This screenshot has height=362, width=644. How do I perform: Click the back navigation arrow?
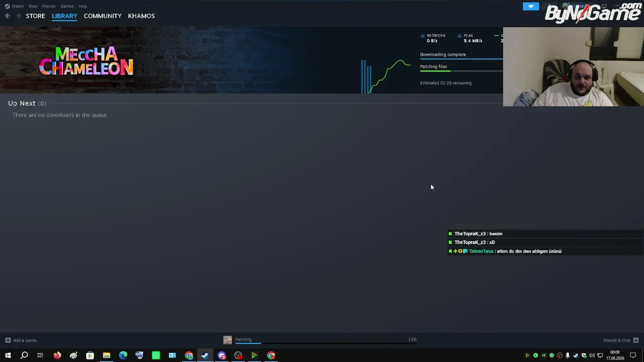click(x=8, y=16)
